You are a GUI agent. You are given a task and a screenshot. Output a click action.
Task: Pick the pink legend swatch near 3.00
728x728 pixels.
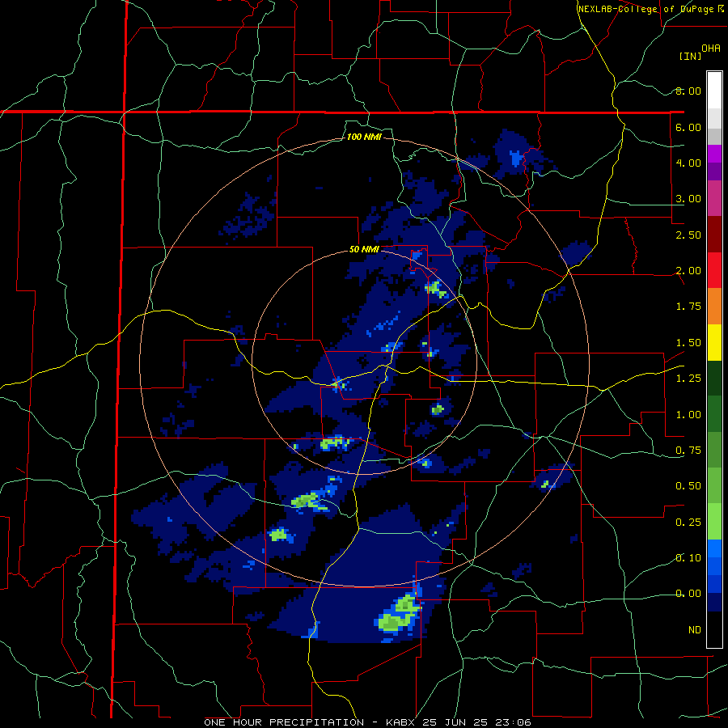tap(714, 199)
